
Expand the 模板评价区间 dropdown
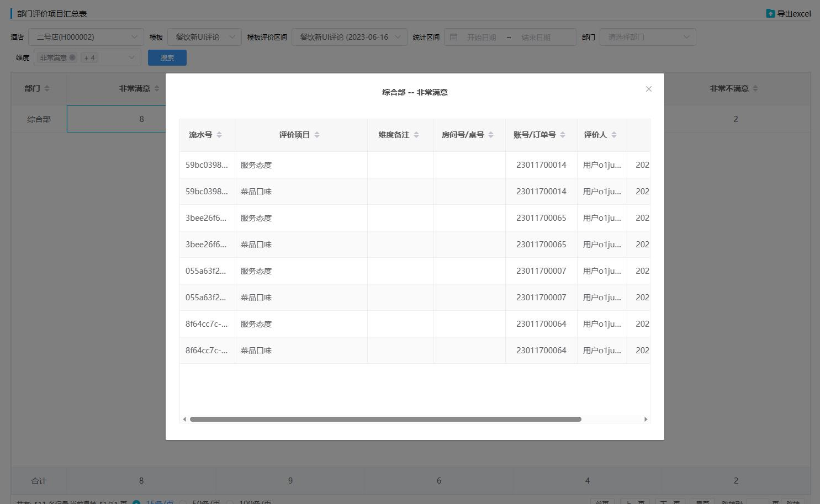coord(349,37)
